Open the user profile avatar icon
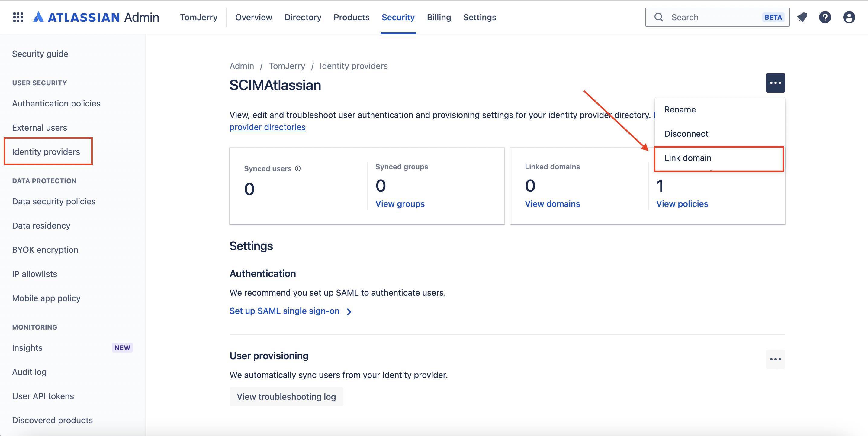Viewport: 868px width, 436px height. (849, 17)
